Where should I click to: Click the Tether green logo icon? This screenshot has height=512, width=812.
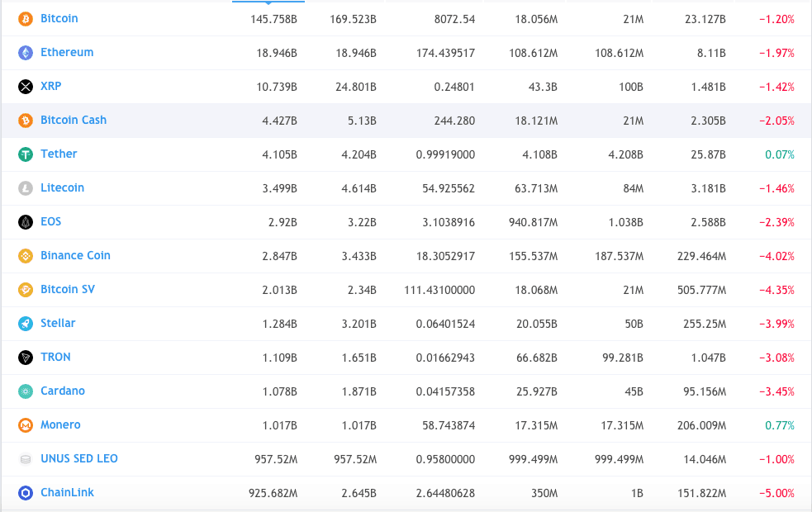tap(26, 154)
